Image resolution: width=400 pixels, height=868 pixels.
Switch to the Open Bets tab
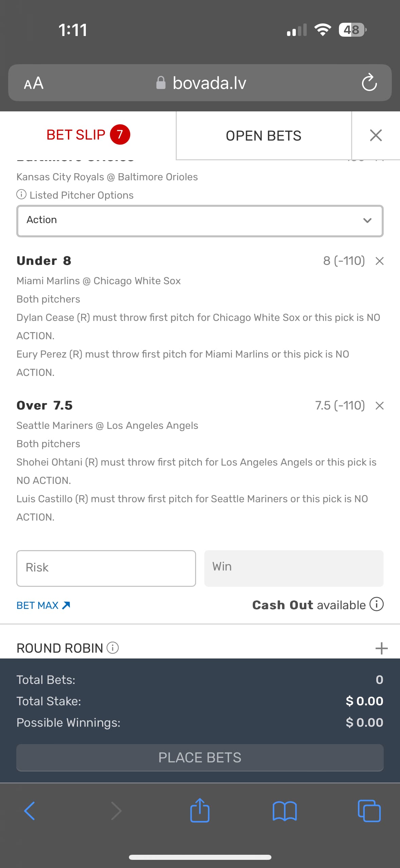click(263, 135)
